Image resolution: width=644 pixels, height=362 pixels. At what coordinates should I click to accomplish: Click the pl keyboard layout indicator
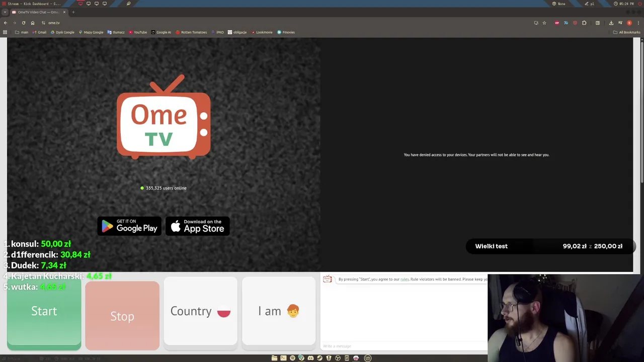[x=590, y=4]
